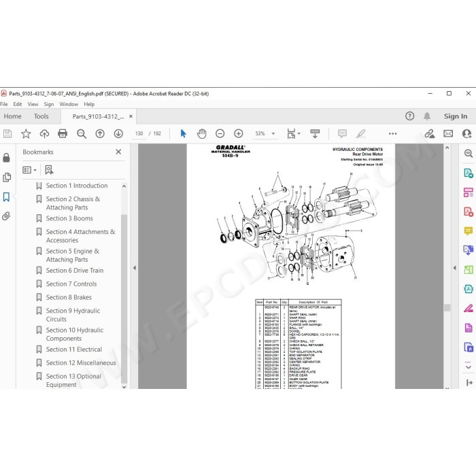Open Section 8 Brakes bookmark
The width and height of the screenshot is (476, 476).
pyautogui.click(x=69, y=297)
